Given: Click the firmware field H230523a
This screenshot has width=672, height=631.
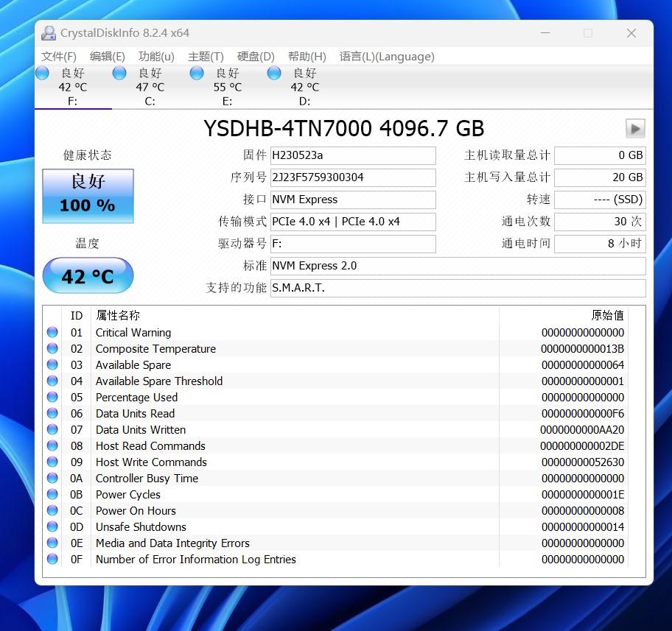Looking at the screenshot, I should pos(353,155).
